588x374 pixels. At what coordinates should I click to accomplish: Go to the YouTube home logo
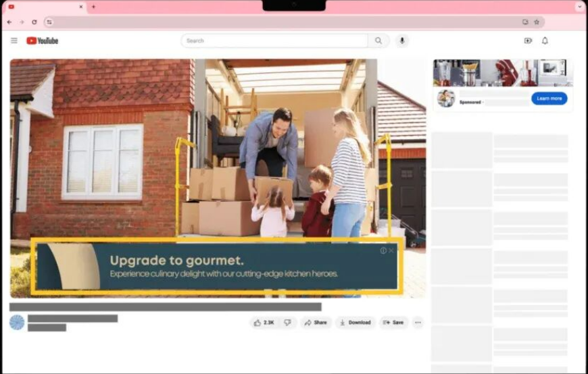43,41
